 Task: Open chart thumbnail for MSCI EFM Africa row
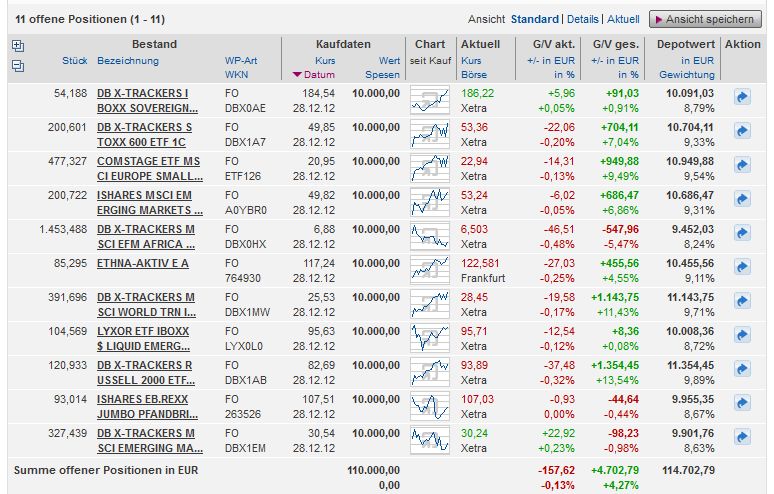(x=429, y=234)
